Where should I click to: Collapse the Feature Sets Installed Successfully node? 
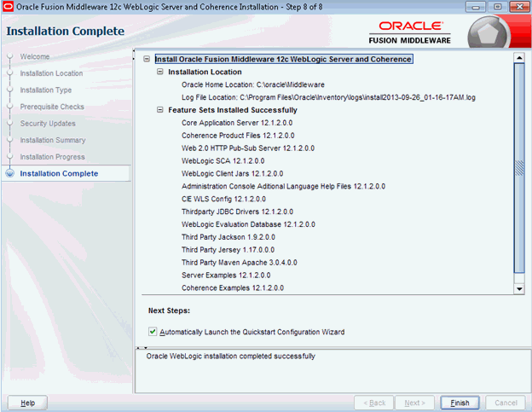tap(159, 110)
